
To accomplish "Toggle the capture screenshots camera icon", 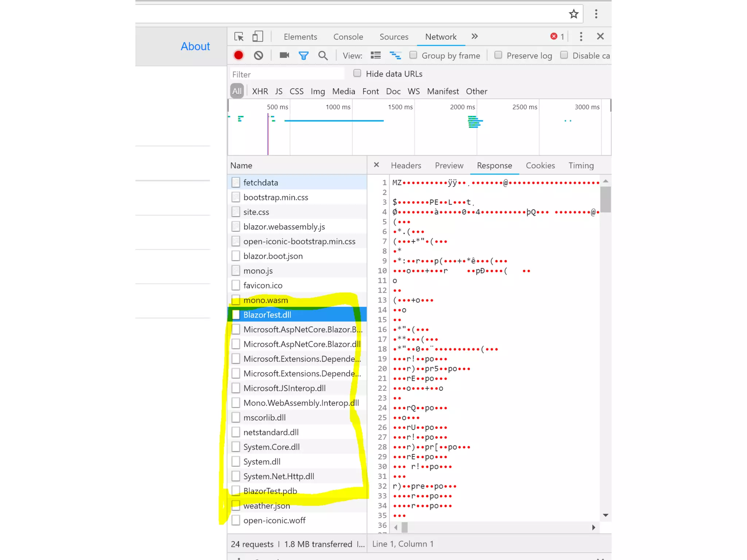I will pos(285,55).
